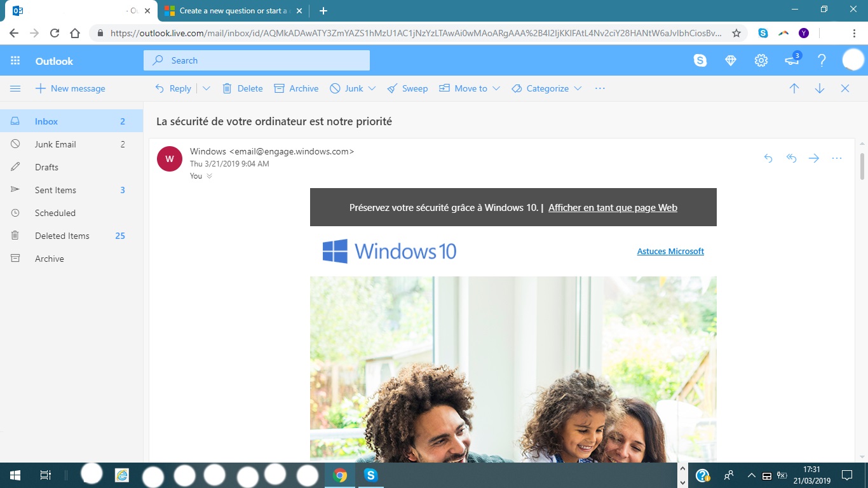
Task: Click the sender avatar W
Action: click(x=170, y=159)
